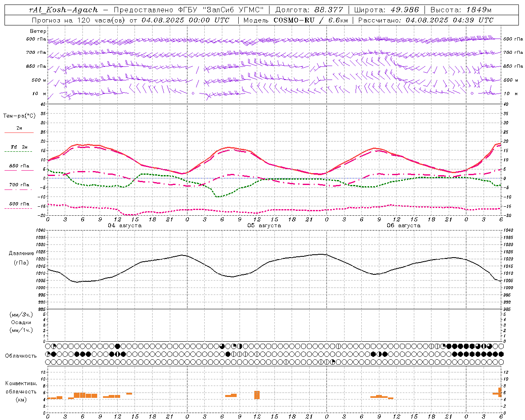Click the (км) unit of convective cloudiness
The width and height of the screenshot is (525, 420).
pyautogui.click(x=21, y=399)
